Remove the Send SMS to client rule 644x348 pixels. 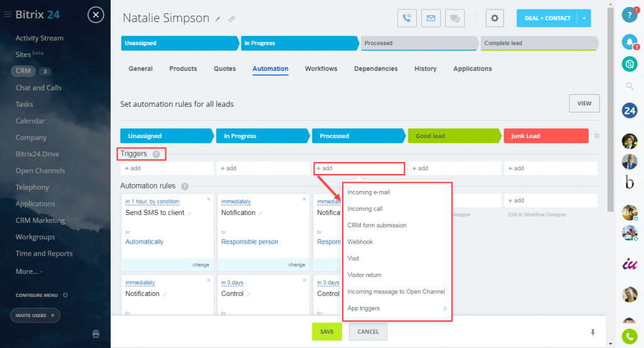209,199
